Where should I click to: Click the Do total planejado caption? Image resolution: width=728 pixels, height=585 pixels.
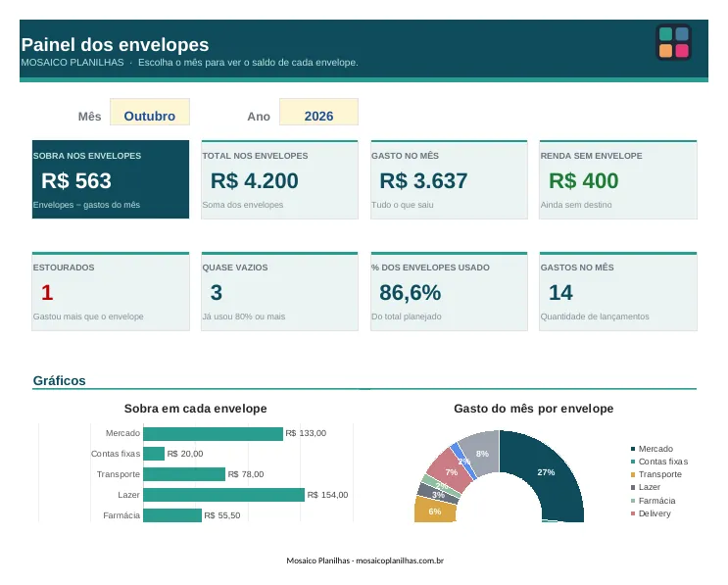tap(407, 317)
